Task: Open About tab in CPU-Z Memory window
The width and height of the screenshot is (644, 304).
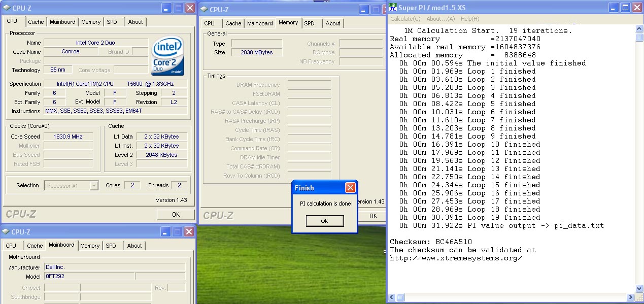Action: tap(333, 23)
